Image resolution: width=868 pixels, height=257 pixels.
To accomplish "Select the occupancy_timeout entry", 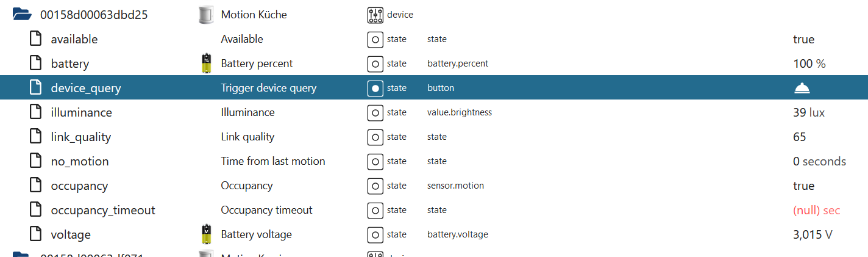I will [x=102, y=210].
